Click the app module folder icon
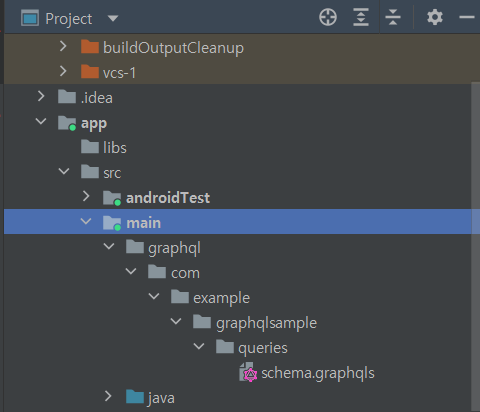This screenshot has width=480, height=412. (67, 123)
